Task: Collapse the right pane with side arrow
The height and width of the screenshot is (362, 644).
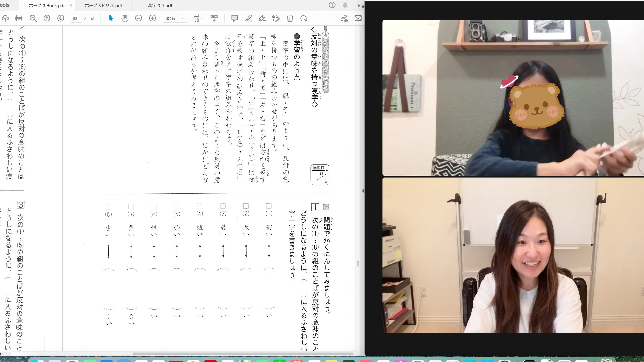Action: point(363,191)
